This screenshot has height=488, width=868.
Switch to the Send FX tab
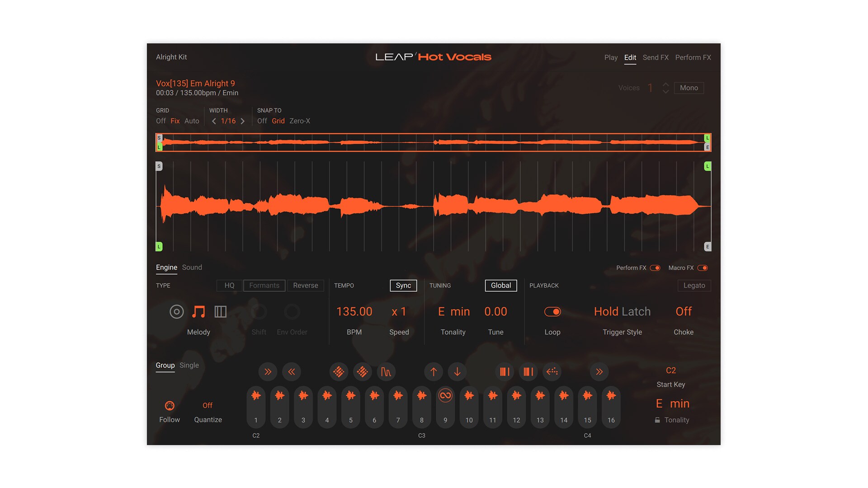[655, 57]
